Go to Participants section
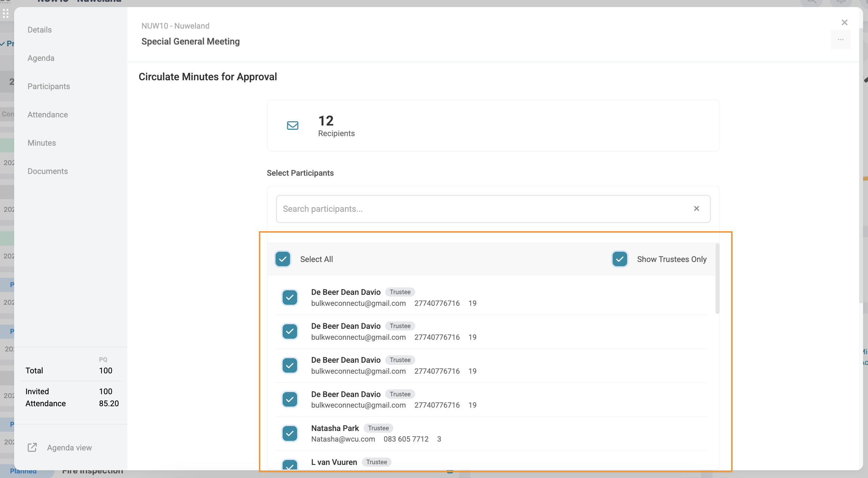Screen dimensions: 868x478 click(x=49, y=86)
